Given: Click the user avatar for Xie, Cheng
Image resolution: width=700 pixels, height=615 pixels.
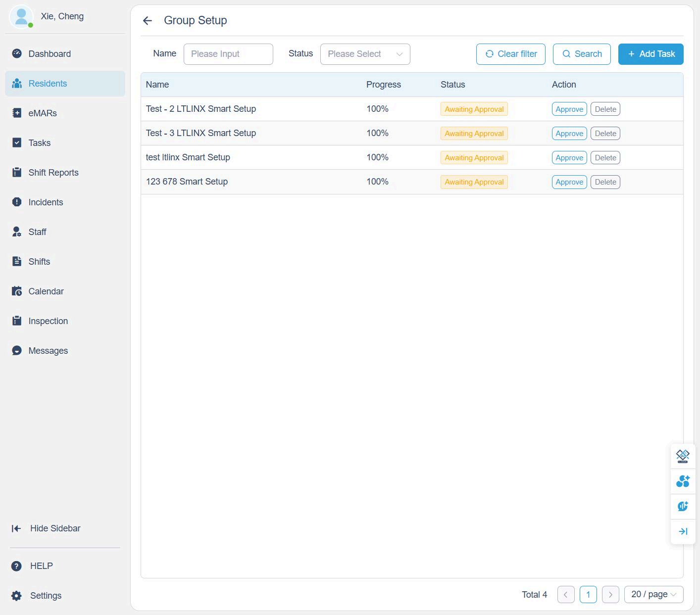Looking at the screenshot, I should tap(21, 17).
